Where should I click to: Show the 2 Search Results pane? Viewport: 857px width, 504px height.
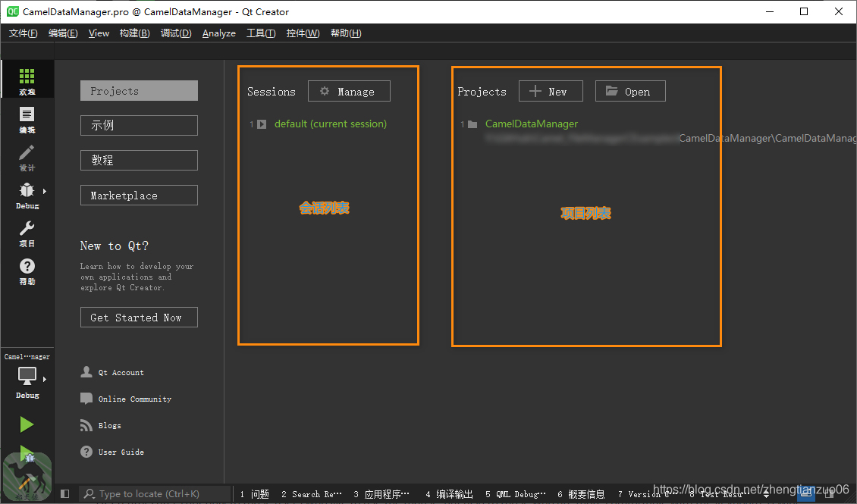pos(312,494)
